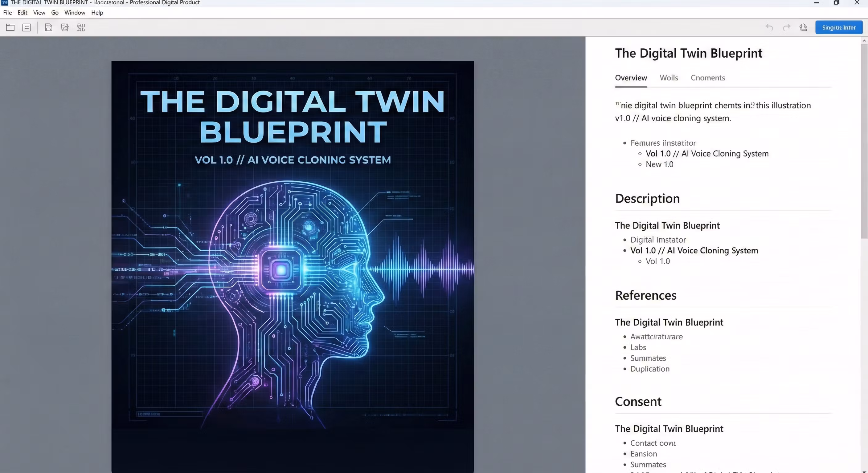Switch to the Wolls tab
The image size is (868, 473).
[x=669, y=78]
